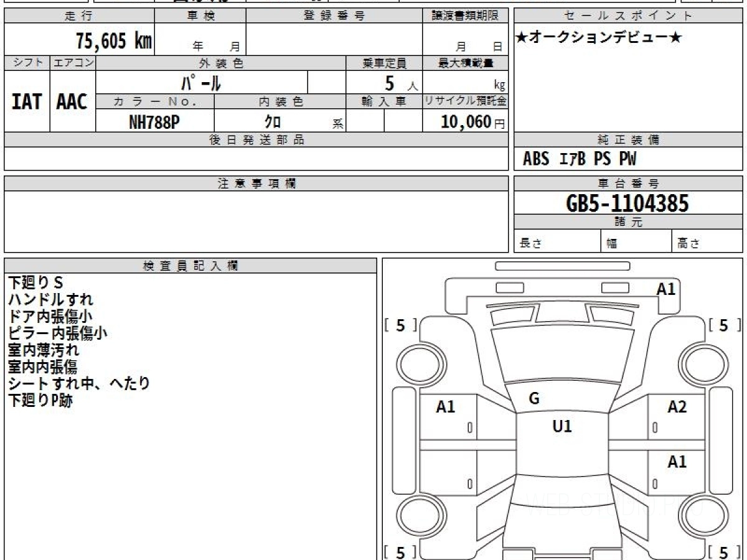Click the 後日発送部品 section header
Viewport: 747px width, 560px height.
[256, 140]
